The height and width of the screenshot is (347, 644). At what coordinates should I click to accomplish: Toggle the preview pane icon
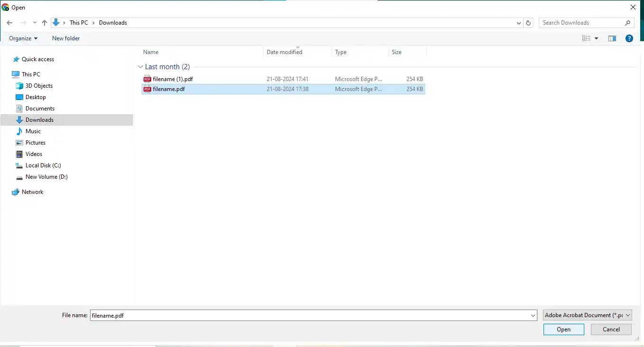click(x=612, y=38)
